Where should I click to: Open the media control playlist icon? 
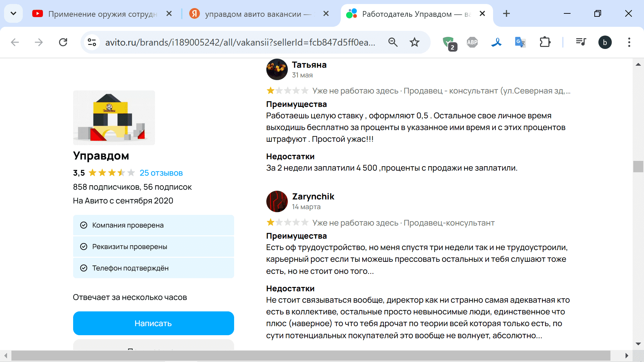point(581,42)
